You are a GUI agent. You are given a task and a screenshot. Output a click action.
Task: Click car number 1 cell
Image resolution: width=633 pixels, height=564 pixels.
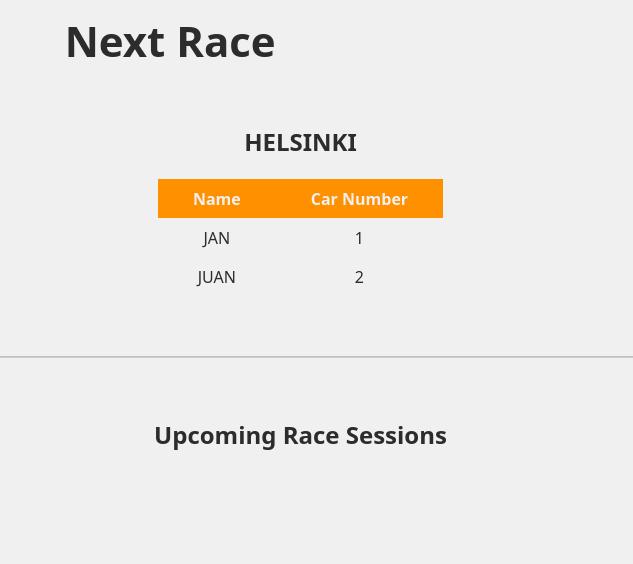(x=359, y=238)
